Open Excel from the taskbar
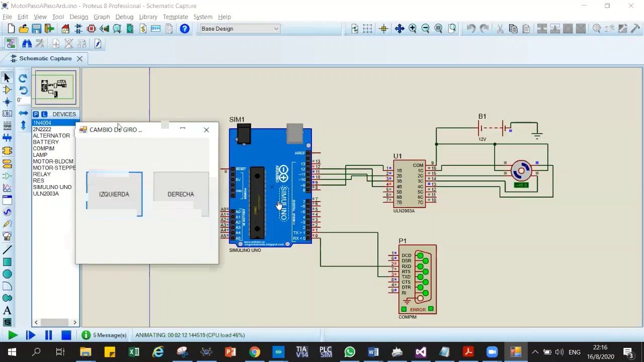644x362 pixels. 134,352
